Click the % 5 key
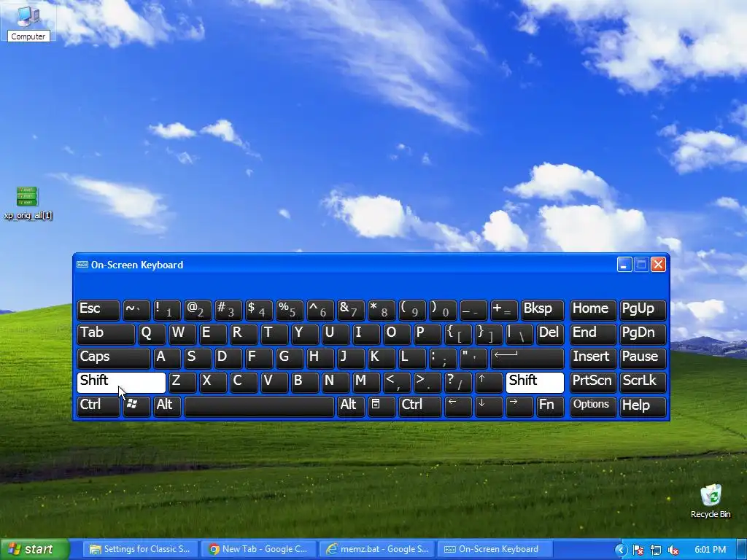 click(x=290, y=310)
